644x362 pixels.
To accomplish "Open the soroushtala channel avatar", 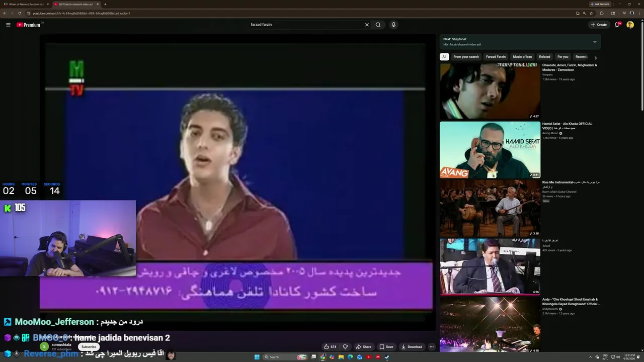I will tap(44, 346).
